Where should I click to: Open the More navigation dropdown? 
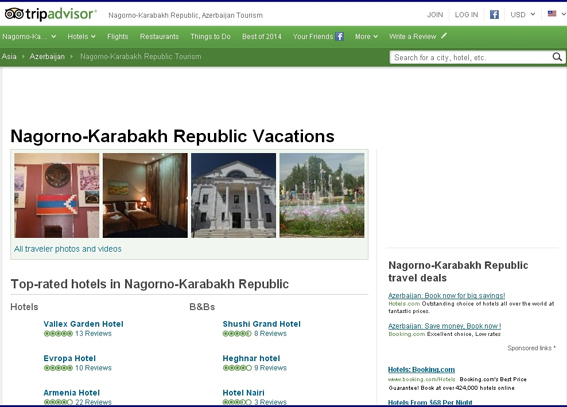click(x=366, y=37)
